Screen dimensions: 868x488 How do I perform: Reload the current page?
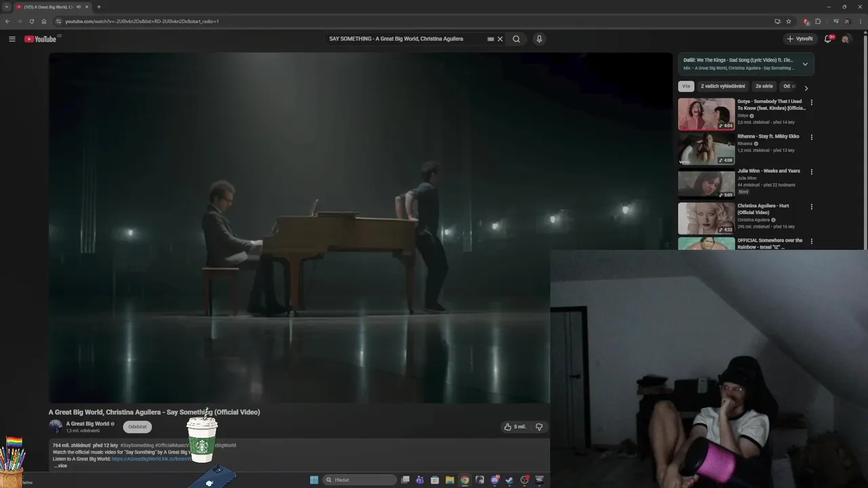(32, 21)
